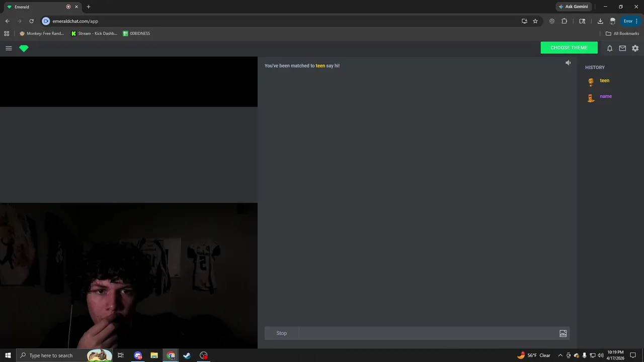Open the browser extensions puzzle icon
The image size is (644, 362).
click(x=564, y=21)
